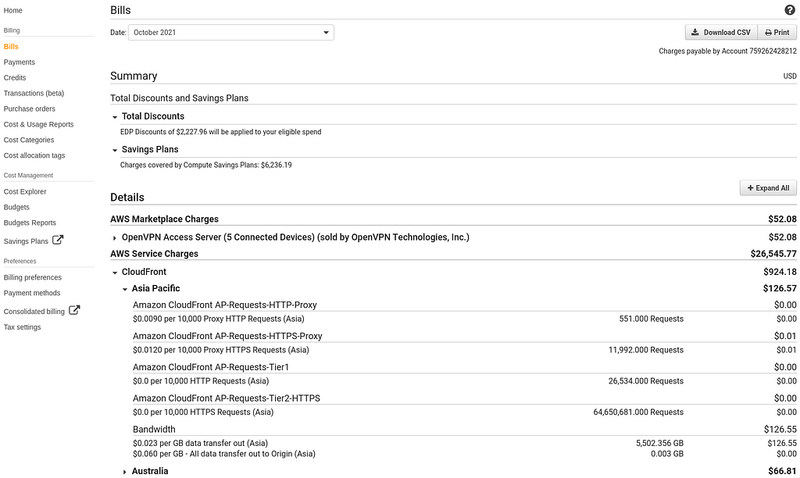Click the Savings Plans external link icon
Screen dimensions: 800x478
point(58,240)
